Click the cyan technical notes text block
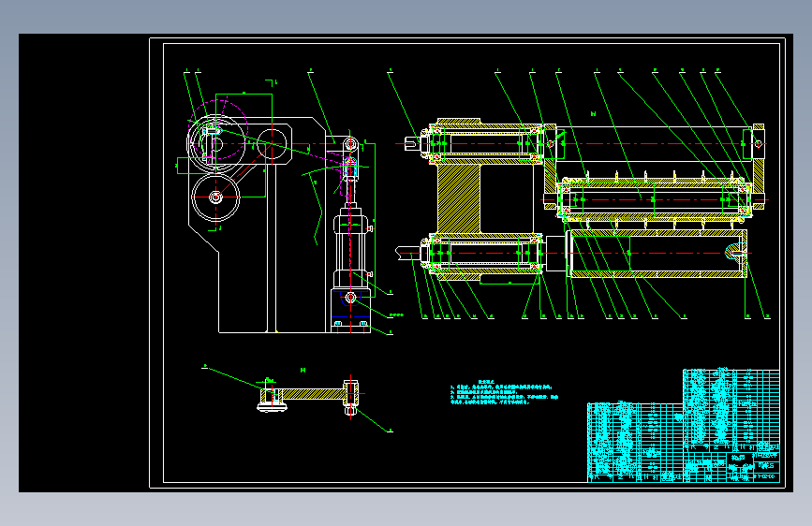 [x=505, y=393]
